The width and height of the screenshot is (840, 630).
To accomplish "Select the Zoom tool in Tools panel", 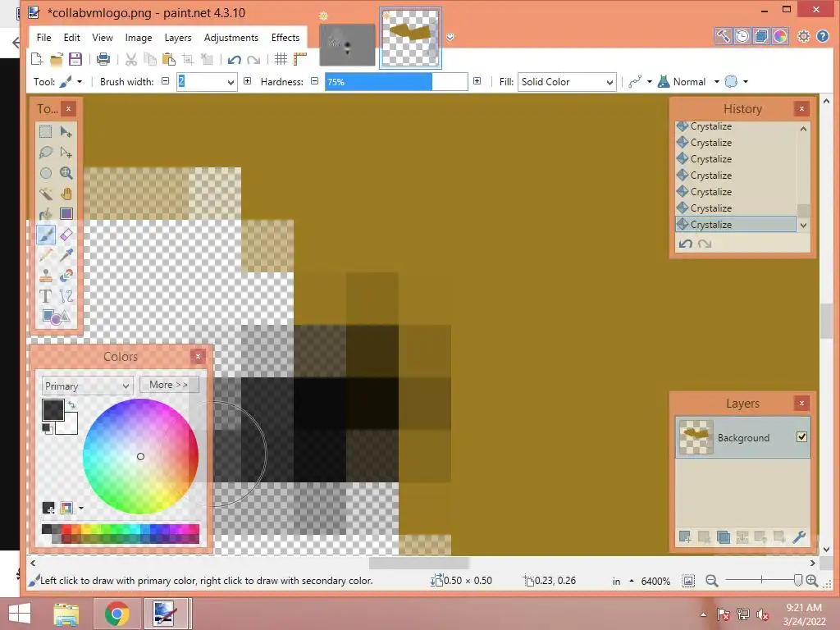I will coord(66,173).
